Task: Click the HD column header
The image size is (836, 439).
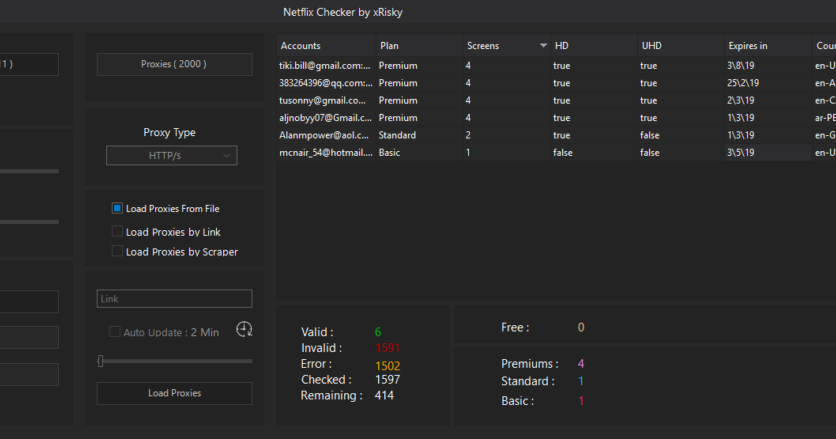Action: pos(594,46)
